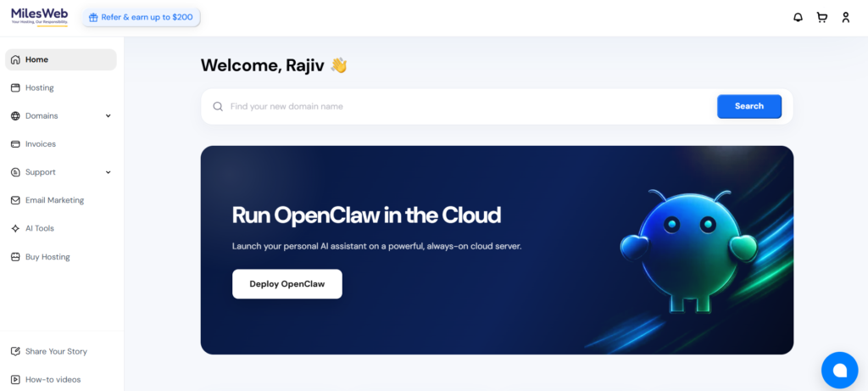Click the Run OpenClaw in the Cloud heading
The width and height of the screenshot is (868, 391).
366,215
